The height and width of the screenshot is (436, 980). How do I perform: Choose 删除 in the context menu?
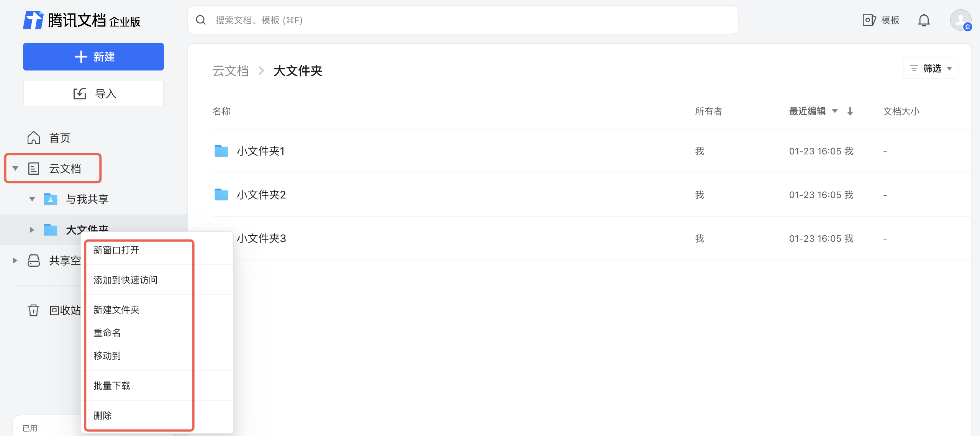[x=103, y=415]
